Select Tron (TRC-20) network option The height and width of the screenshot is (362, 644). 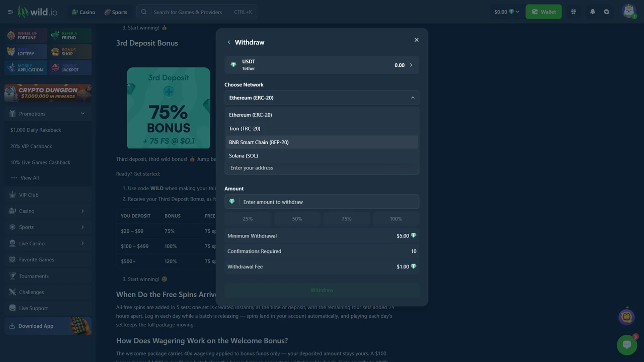pyautogui.click(x=321, y=128)
